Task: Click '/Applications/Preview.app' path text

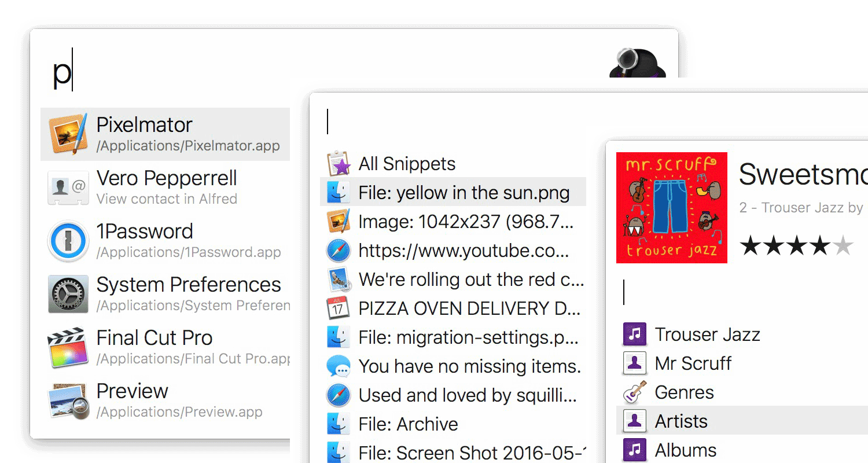Action: pyautogui.click(x=179, y=412)
